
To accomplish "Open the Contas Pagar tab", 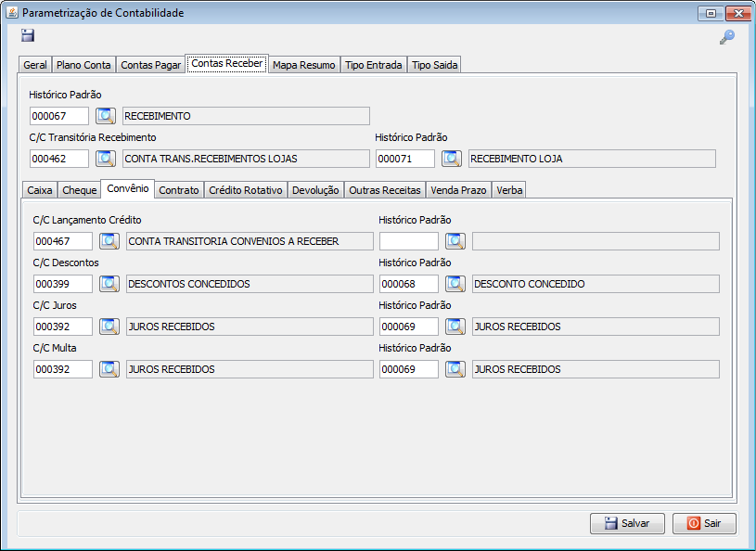I will [x=150, y=65].
